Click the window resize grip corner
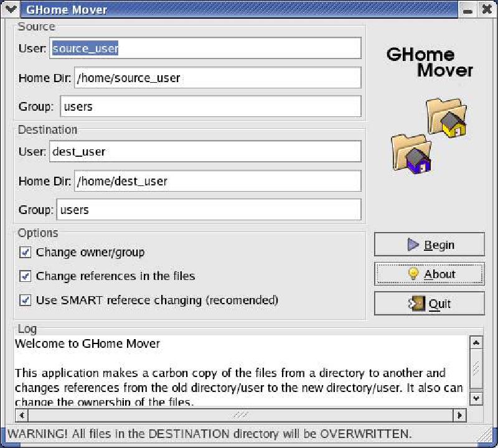 (486, 434)
